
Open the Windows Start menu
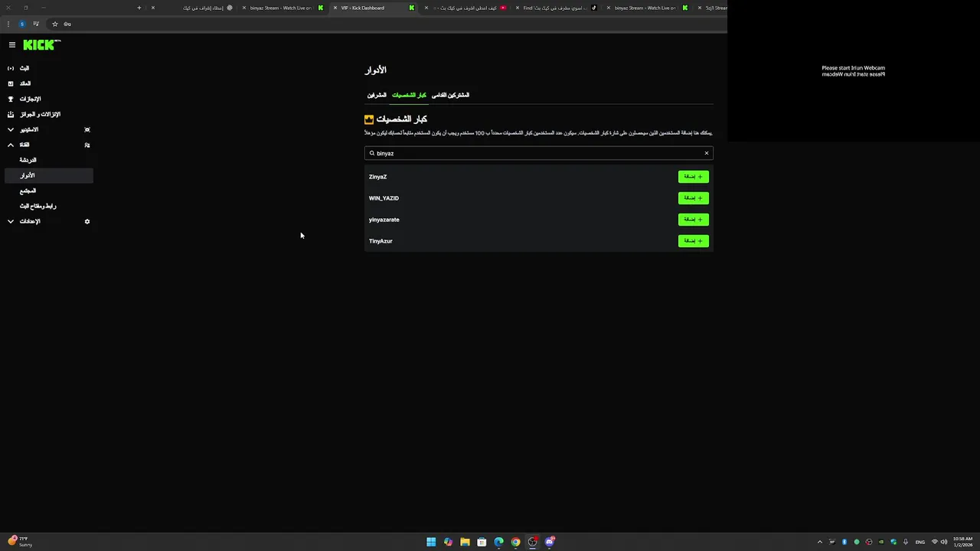(431, 542)
